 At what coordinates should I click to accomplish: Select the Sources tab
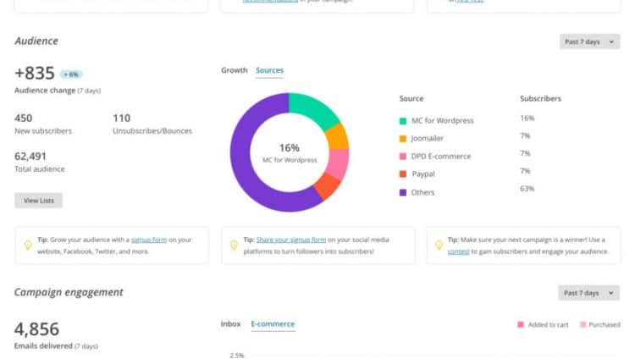(269, 70)
